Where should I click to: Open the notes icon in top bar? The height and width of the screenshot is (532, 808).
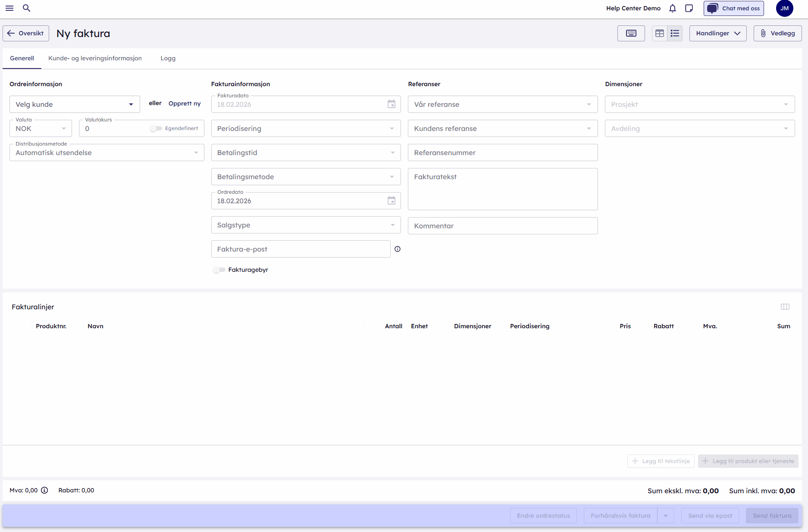689,8
